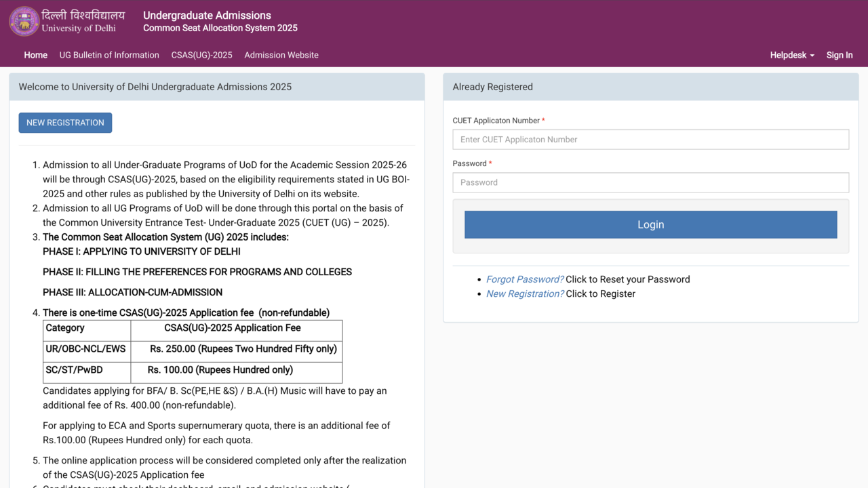Screen dimensions: 868x488
Task: Go to the Home menu item
Action: tap(36, 55)
